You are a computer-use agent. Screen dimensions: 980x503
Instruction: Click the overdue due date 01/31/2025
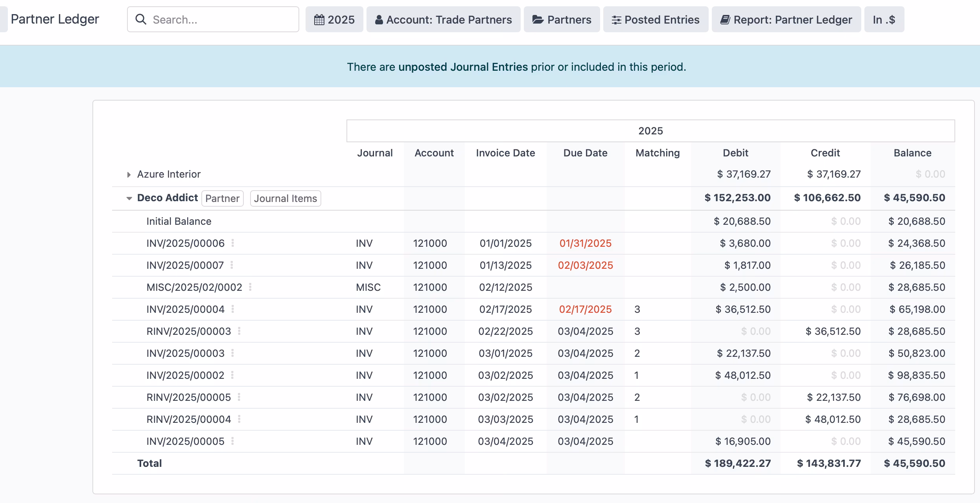585,243
